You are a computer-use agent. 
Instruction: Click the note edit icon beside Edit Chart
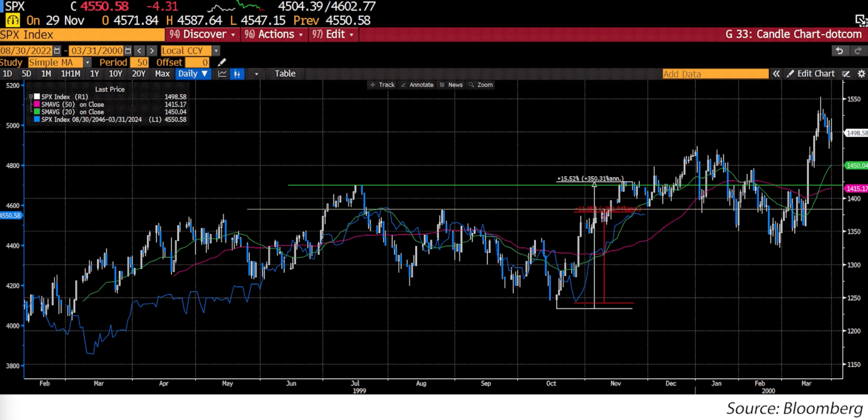(846, 74)
